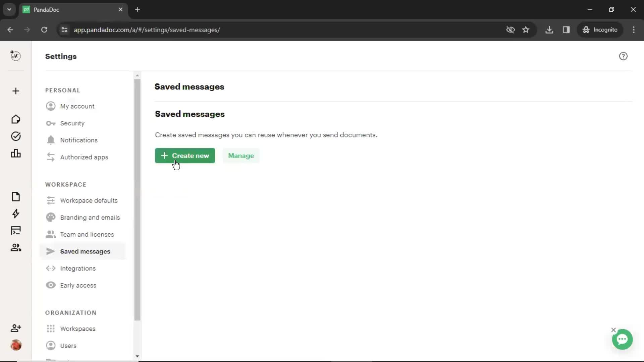Open Workspace defaults settings
Viewport: 644px width, 362px height.
(89, 200)
